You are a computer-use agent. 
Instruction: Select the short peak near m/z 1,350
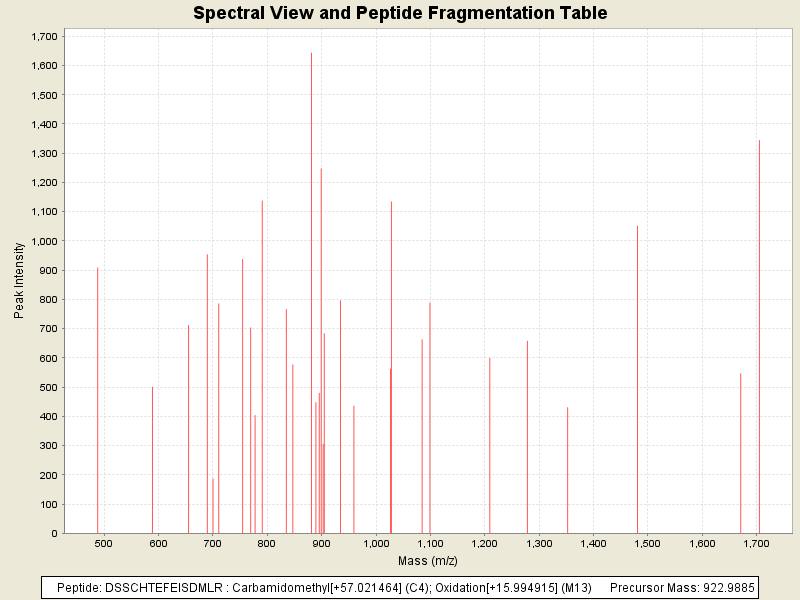[567, 470]
